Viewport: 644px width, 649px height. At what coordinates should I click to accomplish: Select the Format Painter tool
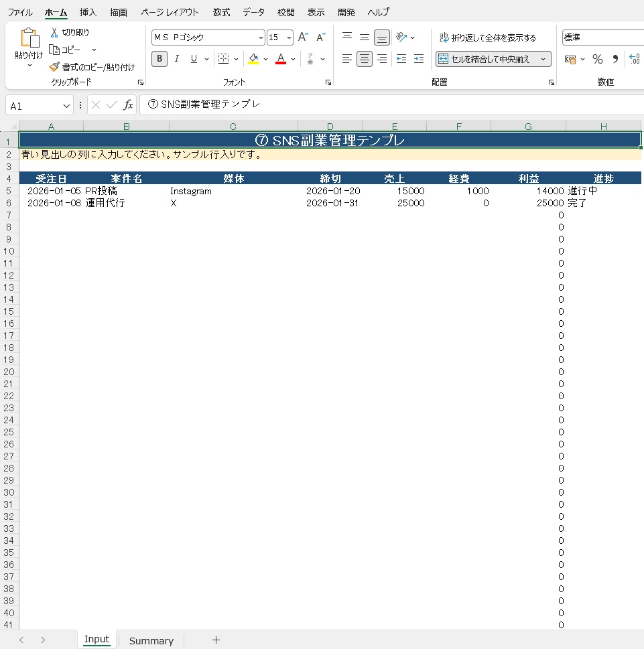click(56, 67)
